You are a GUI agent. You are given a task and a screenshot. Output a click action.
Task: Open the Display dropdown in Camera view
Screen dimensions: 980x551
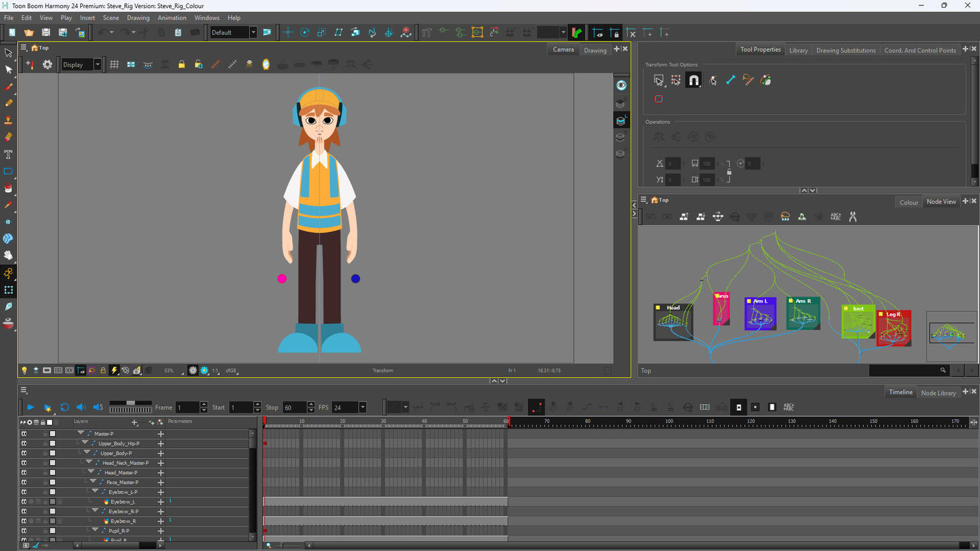81,65
